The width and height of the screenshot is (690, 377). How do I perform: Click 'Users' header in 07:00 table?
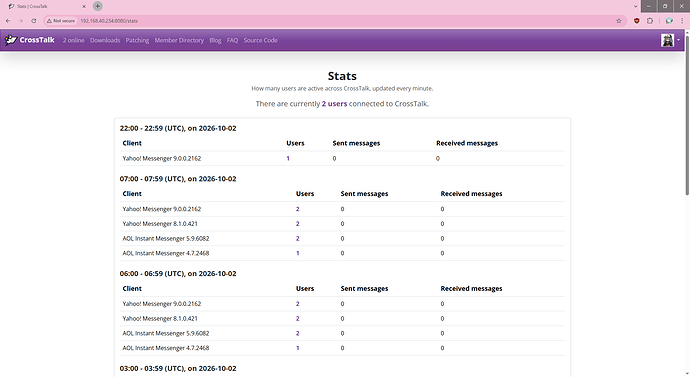tap(305, 194)
